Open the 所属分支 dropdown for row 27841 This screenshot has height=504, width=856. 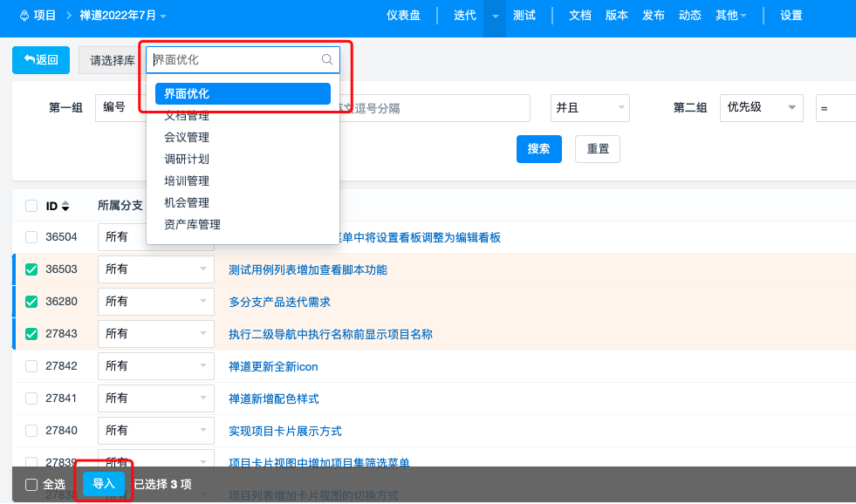coord(156,398)
